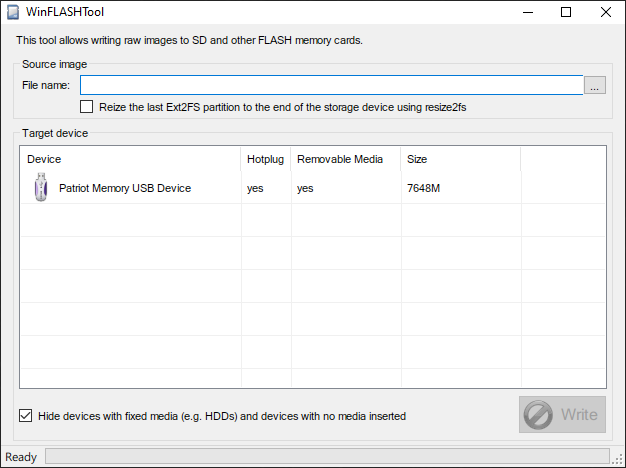Viewport: 626px width, 468px height.
Task: Open file browser with the ellipsis button
Action: 594,85
